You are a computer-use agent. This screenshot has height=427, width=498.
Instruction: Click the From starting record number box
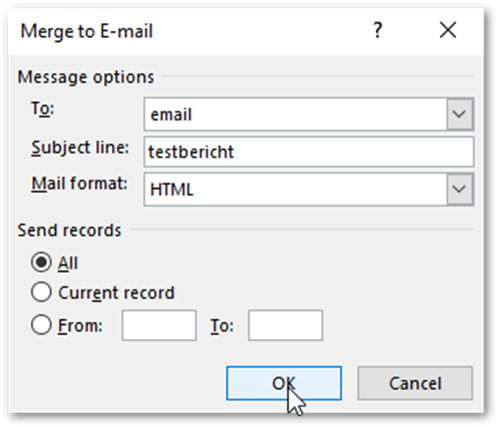159,325
